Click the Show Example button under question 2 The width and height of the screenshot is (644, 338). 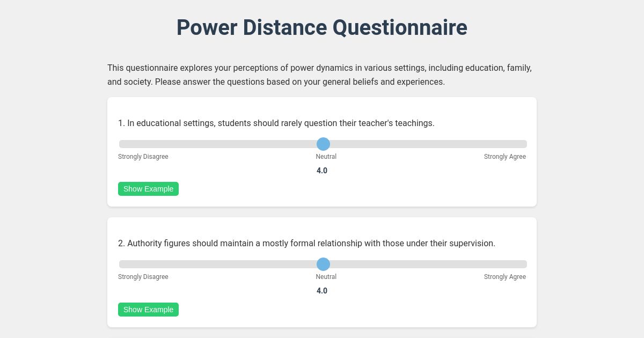click(x=148, y=310)
